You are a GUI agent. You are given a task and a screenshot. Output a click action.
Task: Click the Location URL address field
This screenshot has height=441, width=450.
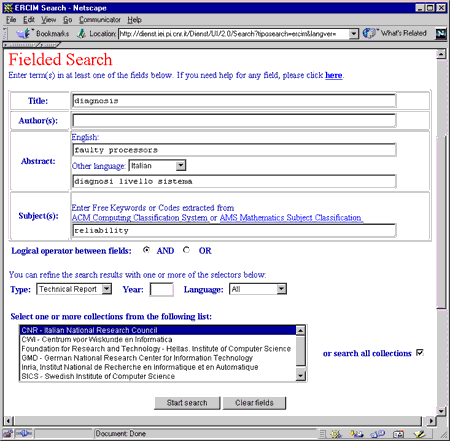pyautogui.click(x=234, y=34)
